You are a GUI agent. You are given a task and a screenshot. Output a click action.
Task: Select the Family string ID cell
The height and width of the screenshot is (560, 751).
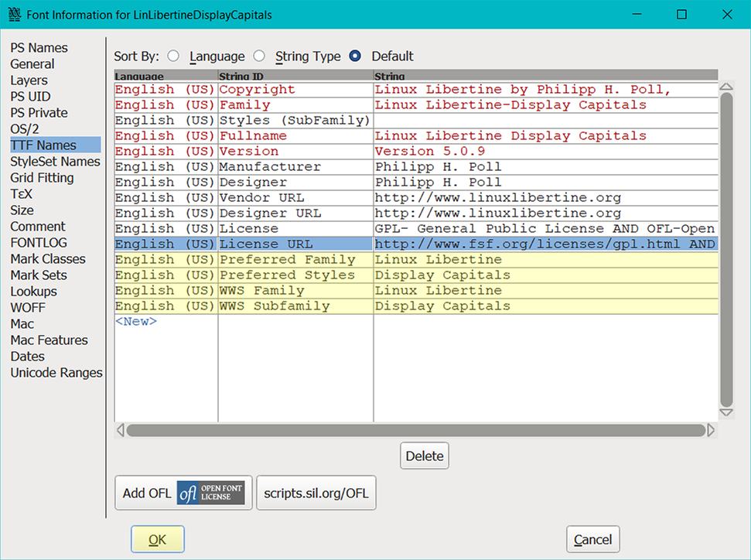pos(295,105)
